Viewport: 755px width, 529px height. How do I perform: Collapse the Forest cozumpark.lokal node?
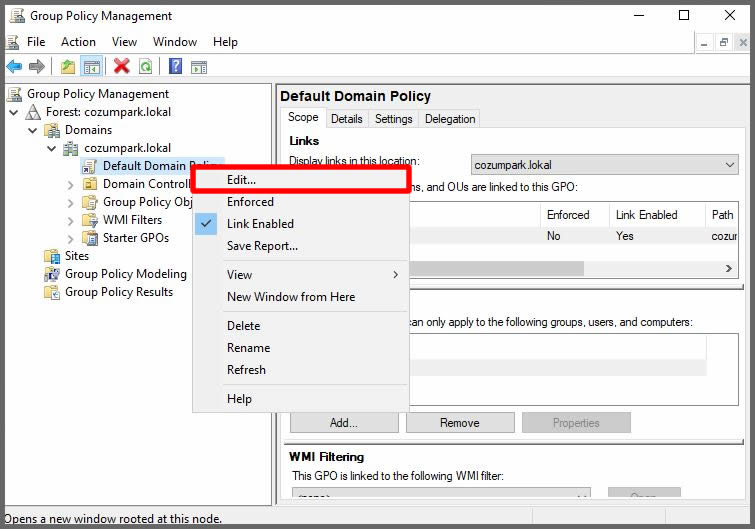(14, 112)
